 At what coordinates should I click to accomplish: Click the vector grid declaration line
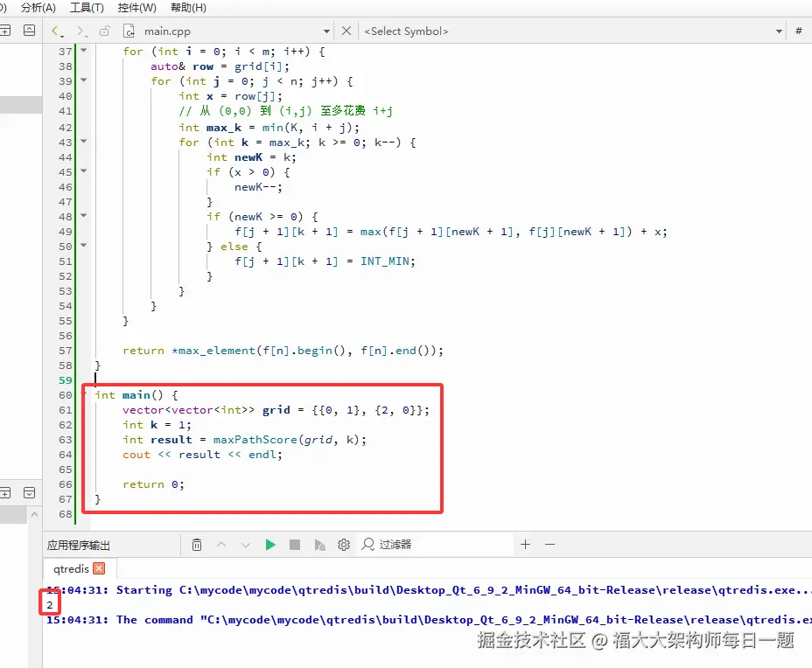(x=276, y=410)
